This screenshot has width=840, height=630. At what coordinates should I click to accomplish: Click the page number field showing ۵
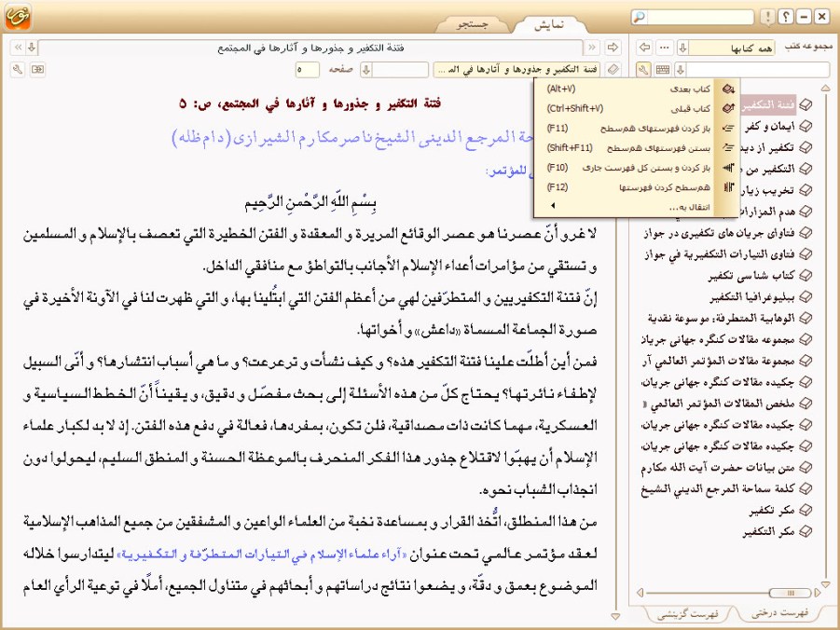[307, 69]
